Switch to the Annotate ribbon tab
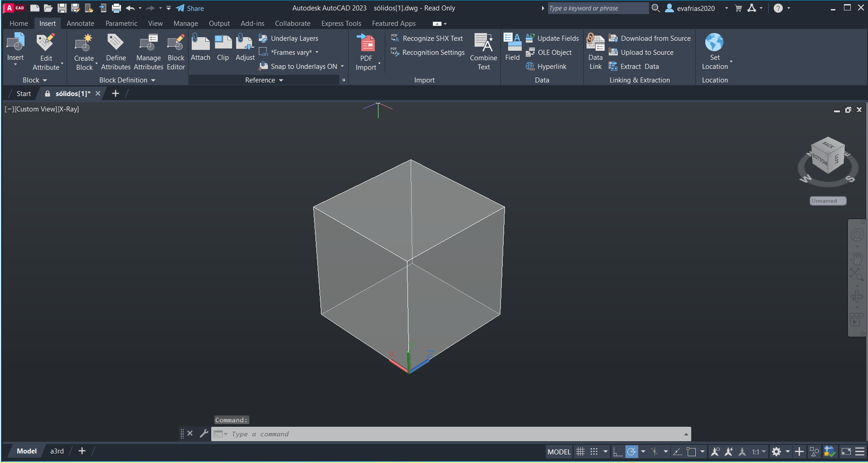 click(x=80, y=24)
